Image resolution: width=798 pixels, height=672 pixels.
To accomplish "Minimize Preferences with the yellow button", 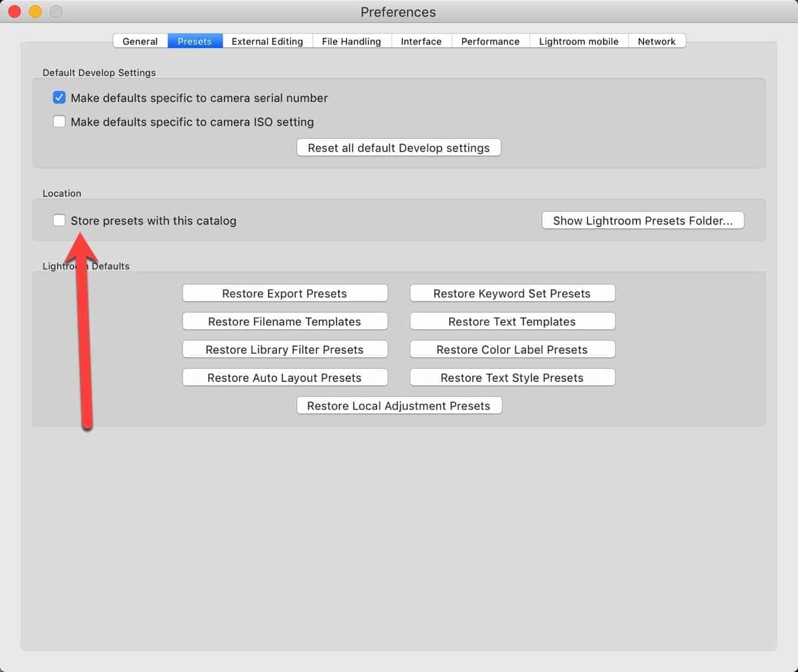I will pos(35,11).
